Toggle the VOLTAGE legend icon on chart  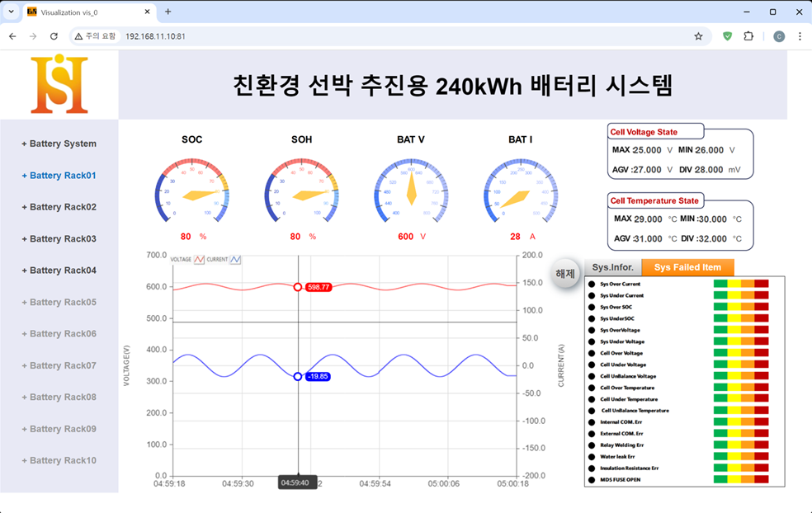(199, 259)
